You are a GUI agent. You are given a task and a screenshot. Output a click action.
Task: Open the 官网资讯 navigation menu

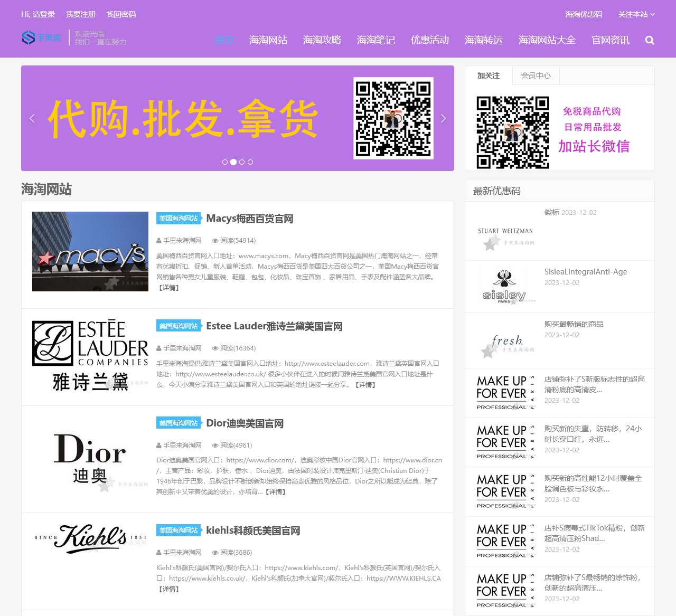coord(611,40)
